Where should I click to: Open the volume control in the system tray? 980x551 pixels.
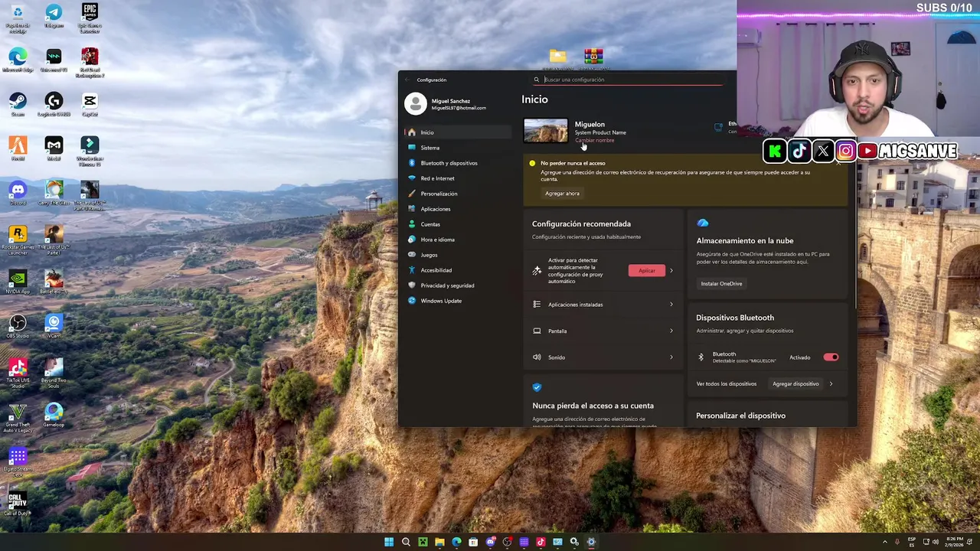pos(936,542)
